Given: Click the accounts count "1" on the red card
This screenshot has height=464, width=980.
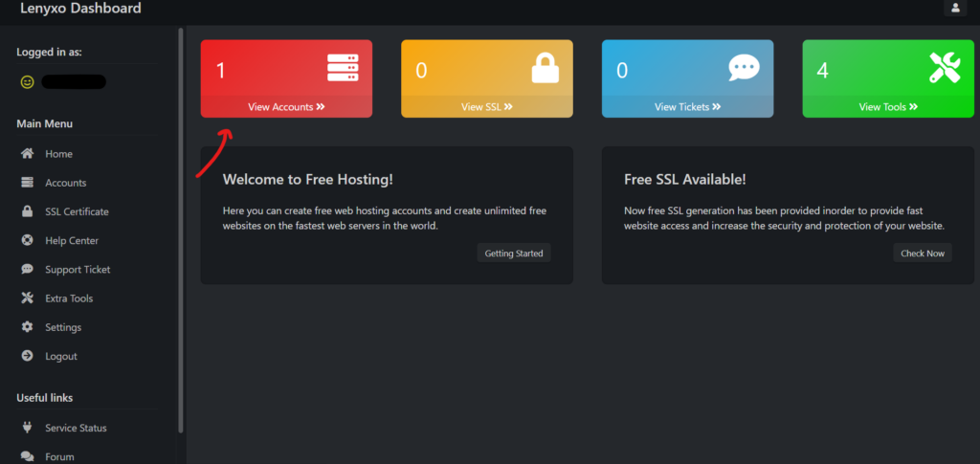Looking at the screenshot, I should pos(221,70).
